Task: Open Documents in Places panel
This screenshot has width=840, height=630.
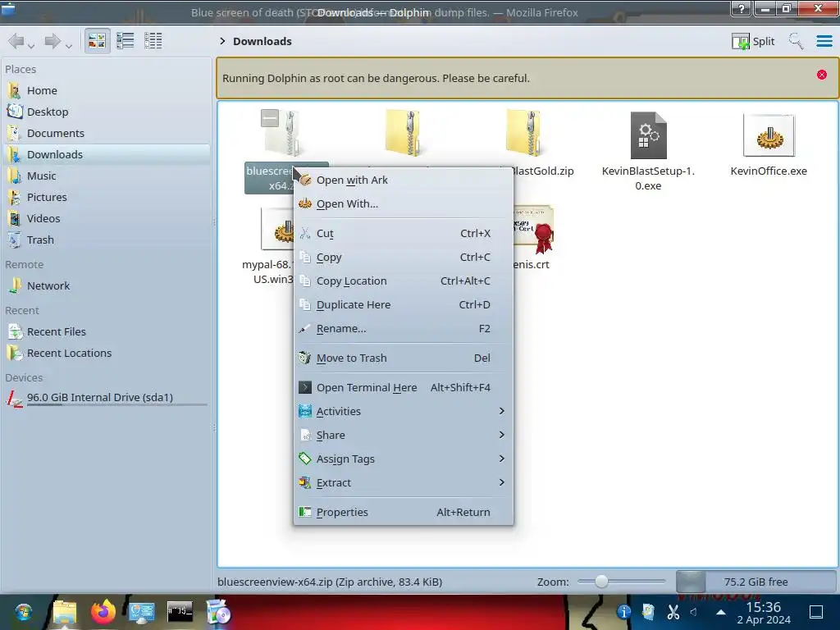Action: [x=107, y=134]
